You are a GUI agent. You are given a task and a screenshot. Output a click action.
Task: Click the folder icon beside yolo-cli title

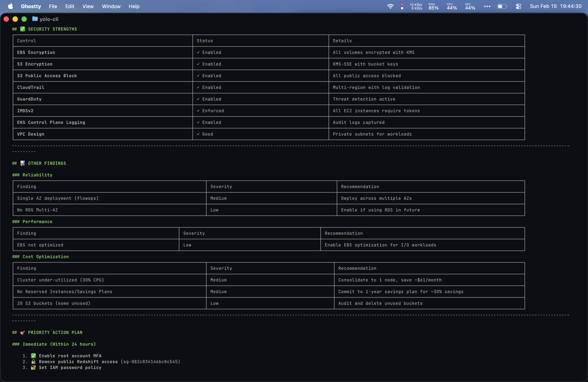pyautogui.click(x=35, y=19)
